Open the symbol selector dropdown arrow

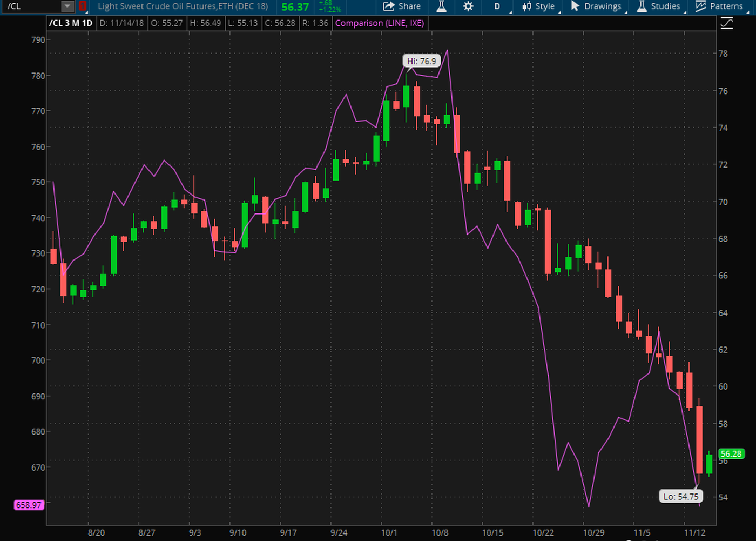pyautogui.click(x=67, y=6)
